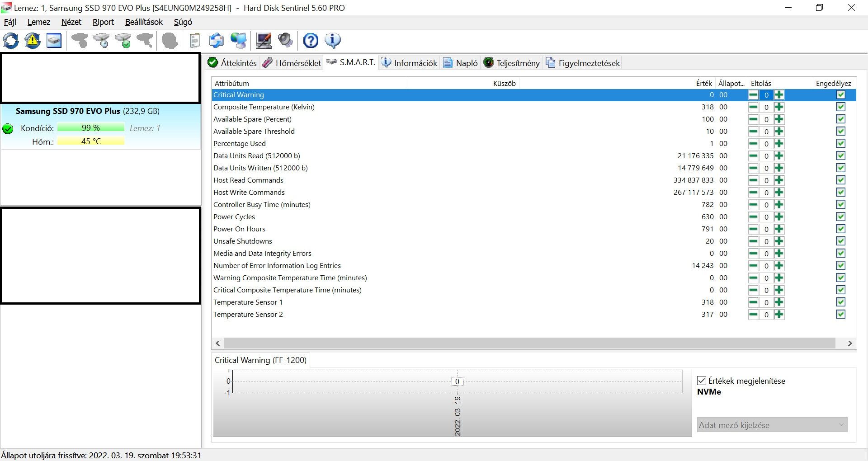Click the send report by e-mail icon

tap(217, 41)
